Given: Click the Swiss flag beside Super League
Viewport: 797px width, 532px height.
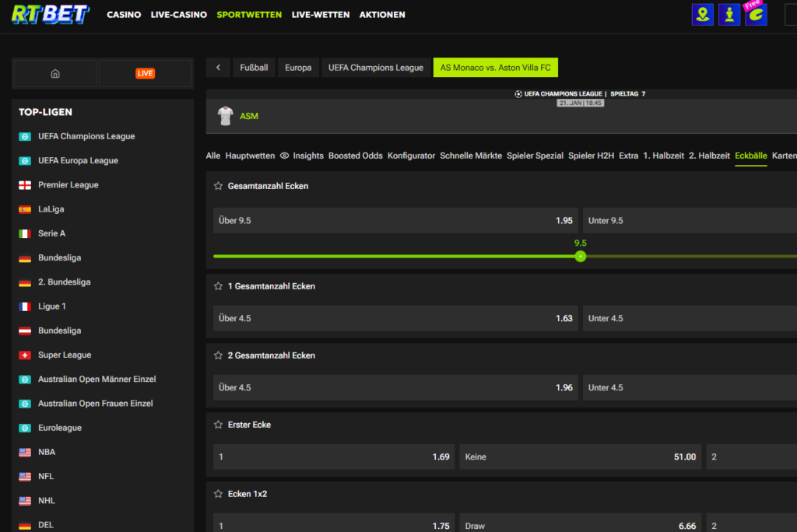Looking at the screenshot, I should tap(25, 355).
